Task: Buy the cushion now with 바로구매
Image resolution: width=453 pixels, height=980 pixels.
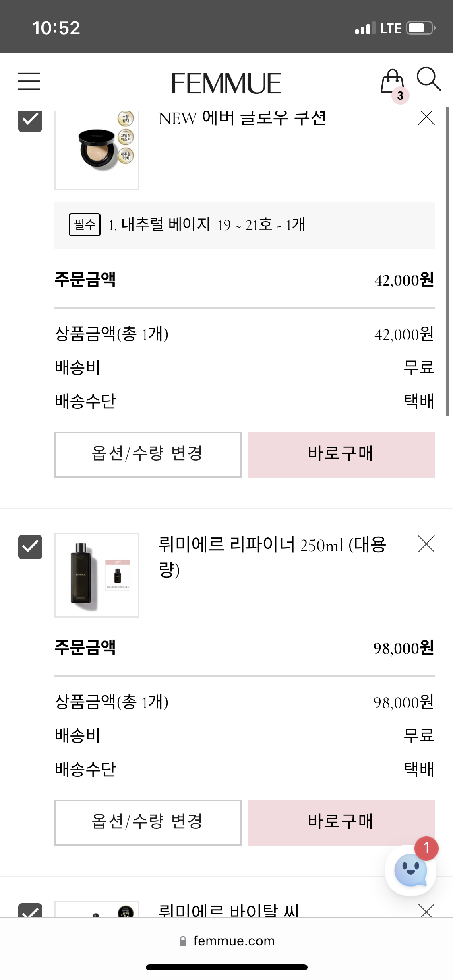Action: tap(341, 455)
